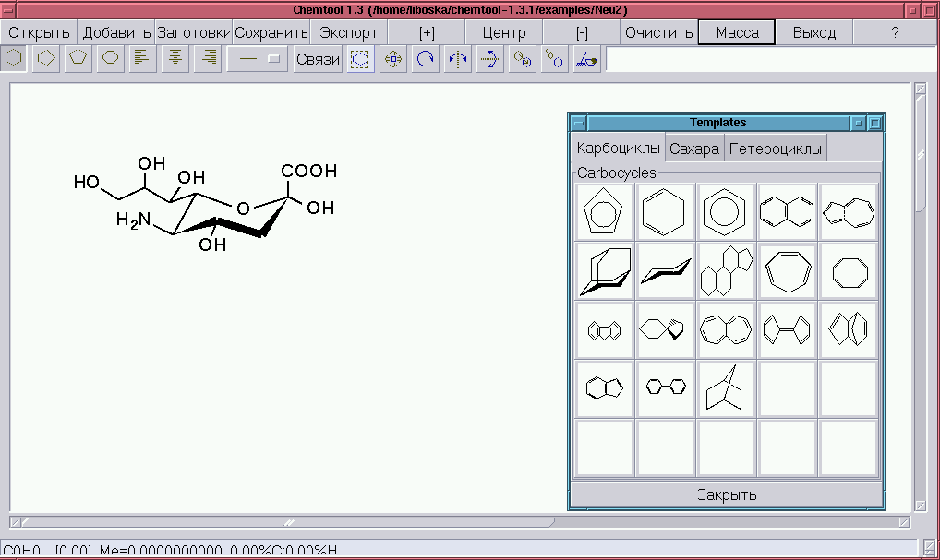Insert the adamantane template
Image resolution: width=940 pixels, height=560 pixels.
click(605, 271)
